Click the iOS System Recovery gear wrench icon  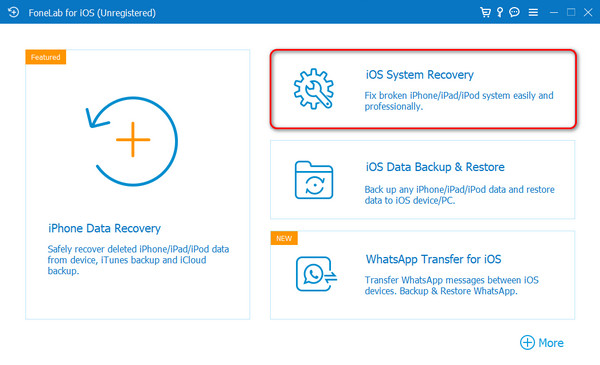tap(313, 89)
